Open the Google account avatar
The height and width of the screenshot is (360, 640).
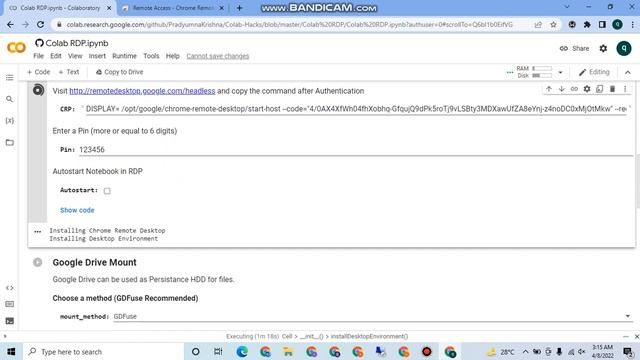(x=624, y=49)
